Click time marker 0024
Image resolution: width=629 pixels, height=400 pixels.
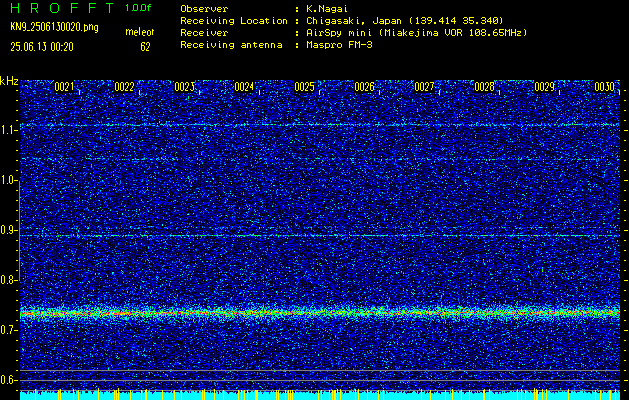pyautogui.click(x=244, y=87)
